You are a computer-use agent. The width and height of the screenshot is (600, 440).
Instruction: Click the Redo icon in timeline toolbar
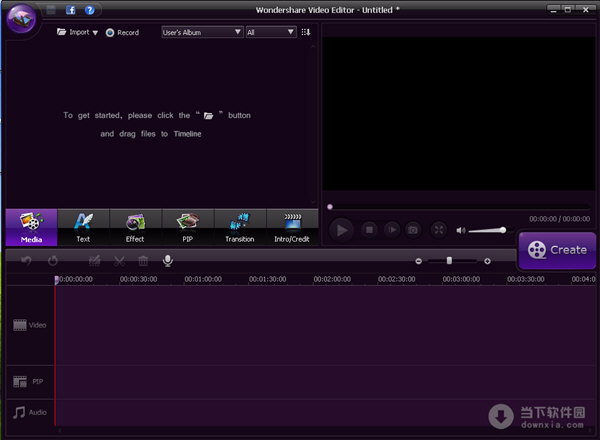[x=53, y=261]
